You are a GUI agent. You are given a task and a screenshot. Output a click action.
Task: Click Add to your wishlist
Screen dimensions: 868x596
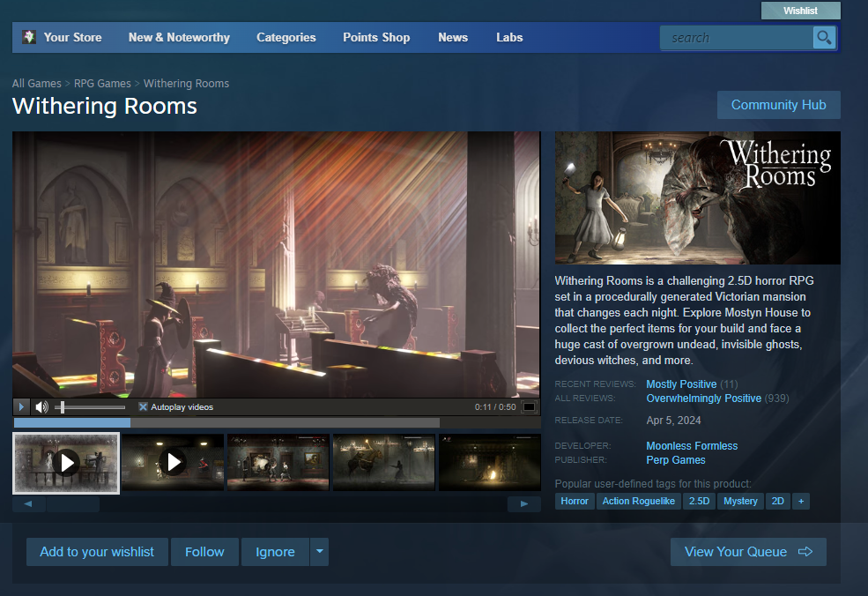(x=97, y=552)
